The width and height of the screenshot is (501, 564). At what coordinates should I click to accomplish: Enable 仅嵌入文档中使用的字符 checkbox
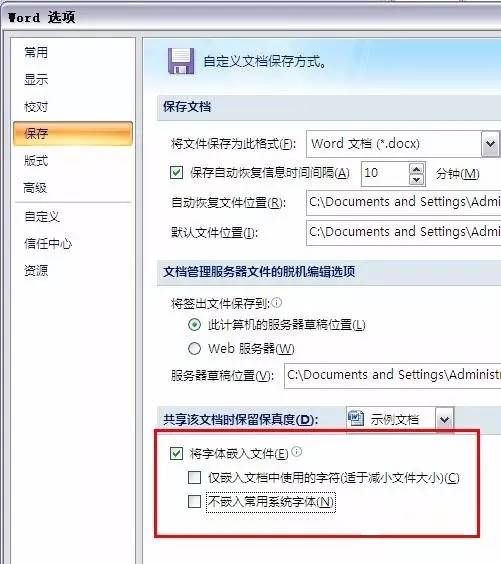pyautogui.click(x=195, y=478)
